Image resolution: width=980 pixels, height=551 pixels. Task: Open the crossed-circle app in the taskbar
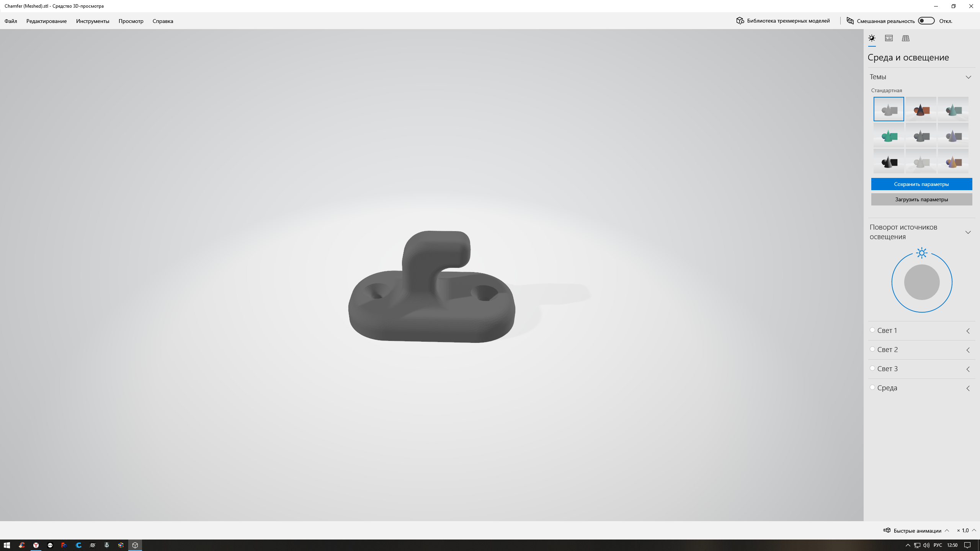93,545
